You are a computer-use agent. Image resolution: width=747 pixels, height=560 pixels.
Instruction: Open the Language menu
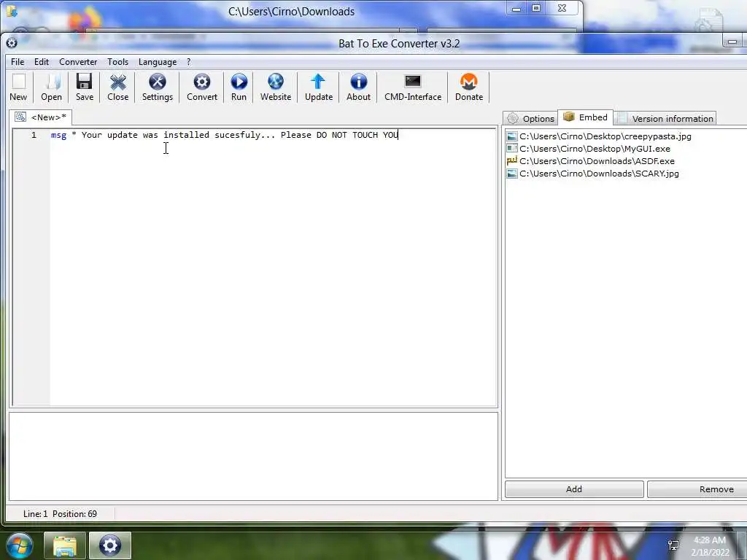coord(158,62)
